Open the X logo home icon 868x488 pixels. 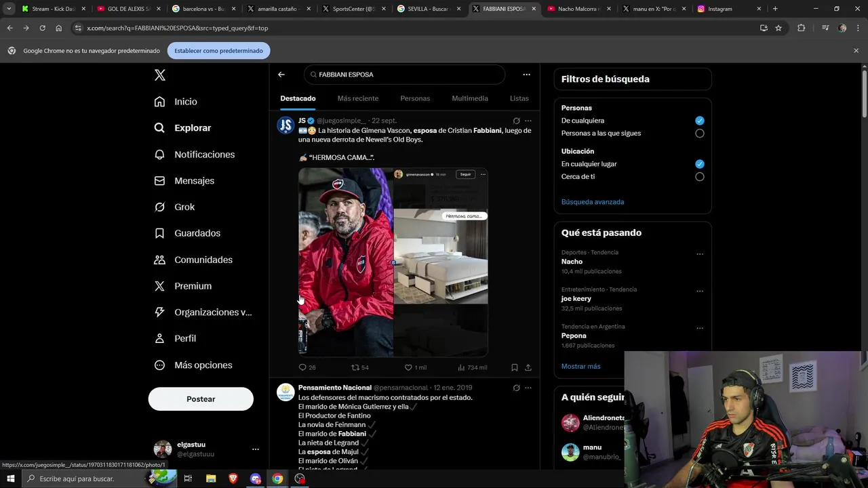coord(160,75)
